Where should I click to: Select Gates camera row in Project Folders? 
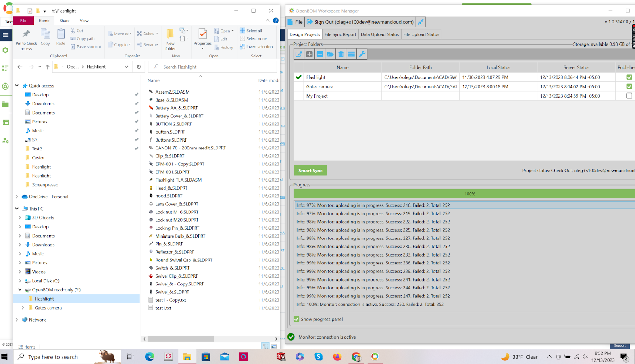[464, 86]
